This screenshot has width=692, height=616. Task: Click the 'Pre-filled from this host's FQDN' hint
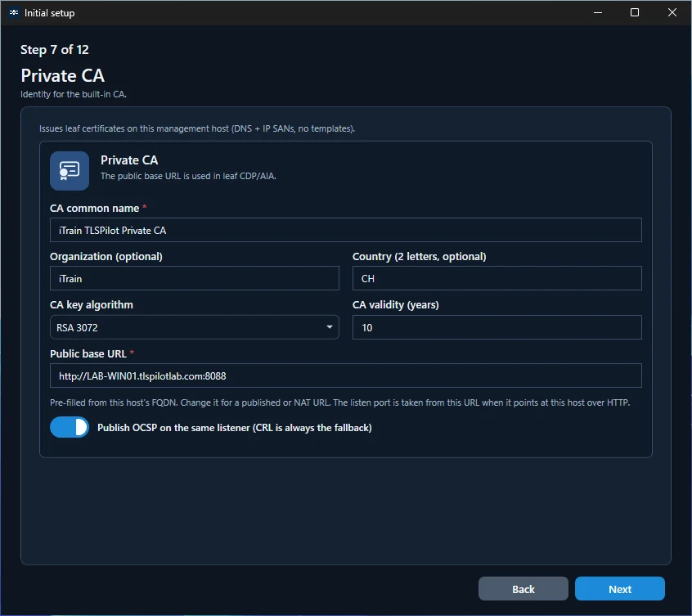339,402
